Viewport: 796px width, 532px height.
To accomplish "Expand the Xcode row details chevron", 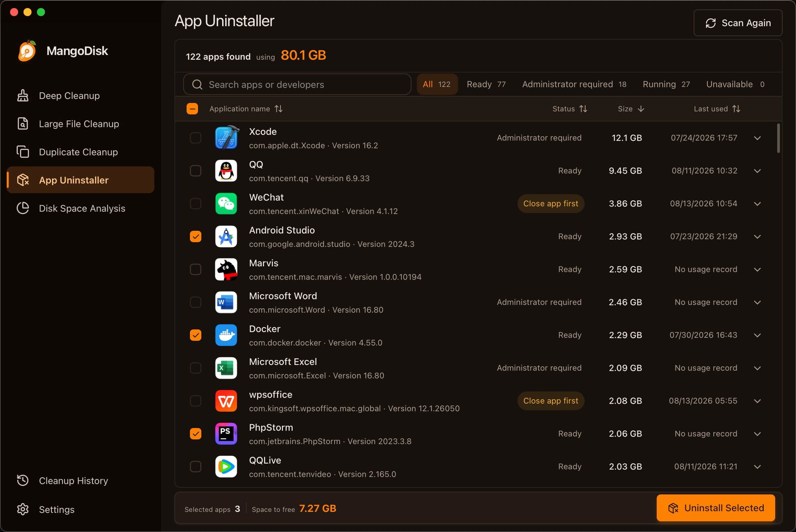I will point(757,138).
